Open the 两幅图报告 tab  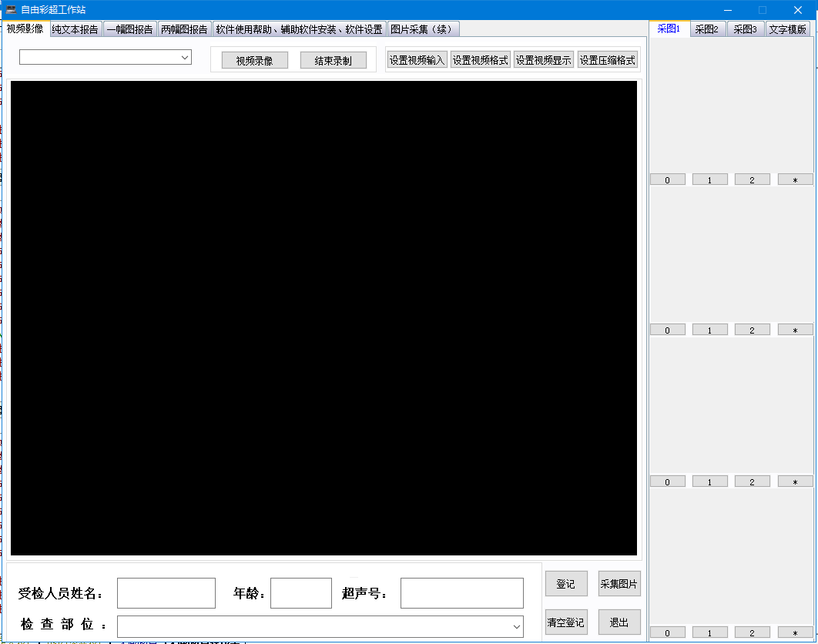tap(184, 29)
